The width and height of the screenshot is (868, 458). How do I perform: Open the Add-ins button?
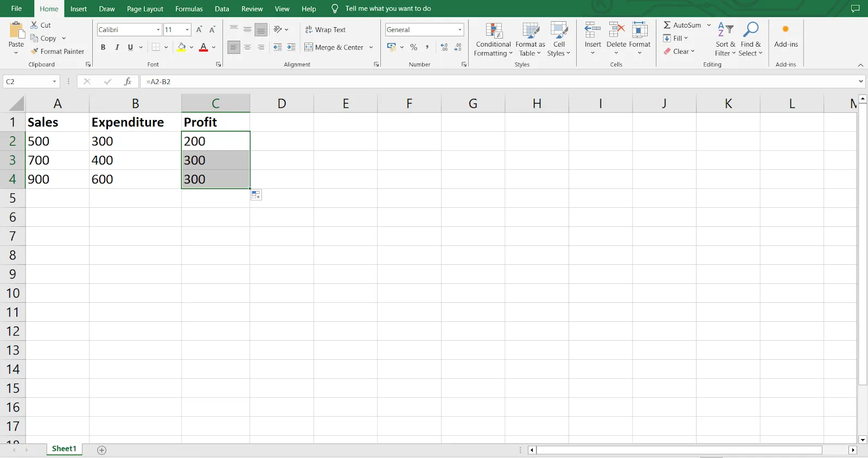pos(786,36)
